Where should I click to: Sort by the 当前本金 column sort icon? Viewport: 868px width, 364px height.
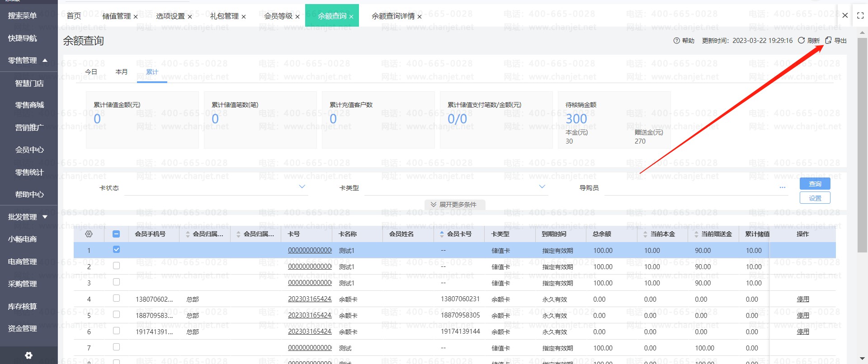pos(645,234)
